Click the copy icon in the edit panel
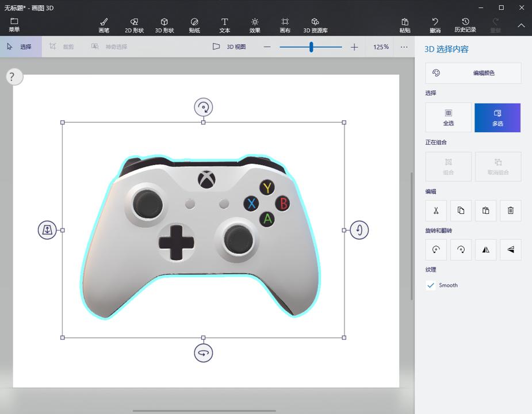532x414 pixels. (x=461, y=210)
